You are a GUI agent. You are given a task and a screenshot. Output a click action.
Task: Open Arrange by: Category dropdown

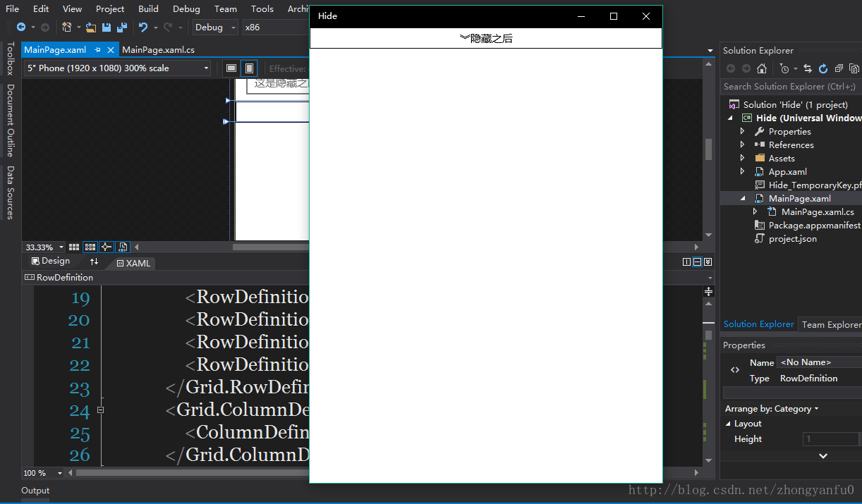[772, 409]
